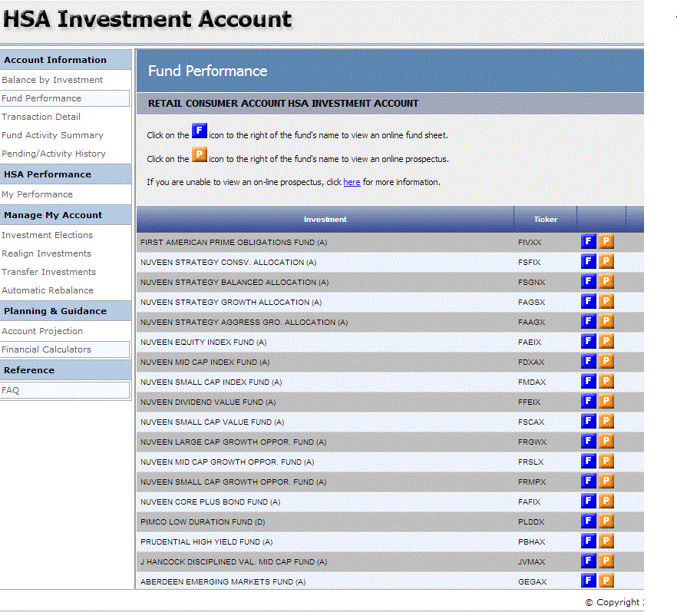View fund sheet for Nuveen Equity Index Fund
677x616 pixels.
click(588, 341)
